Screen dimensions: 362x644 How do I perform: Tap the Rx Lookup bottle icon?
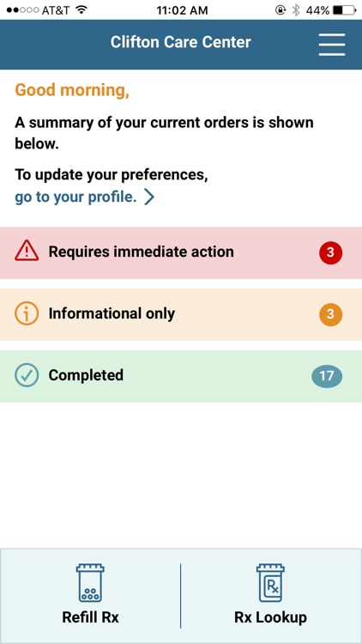coord(270,583)
